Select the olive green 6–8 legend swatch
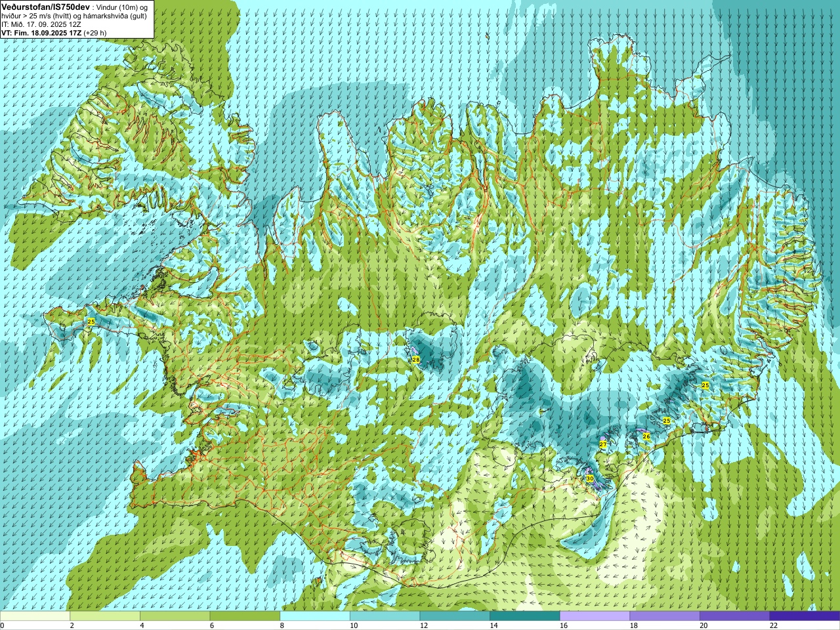Screen dimensions: 840x630 245,616
